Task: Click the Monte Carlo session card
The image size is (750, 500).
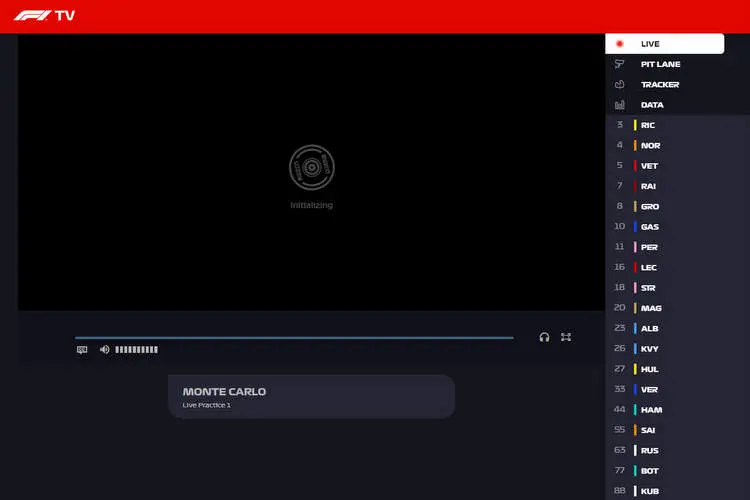Action: 311,397
